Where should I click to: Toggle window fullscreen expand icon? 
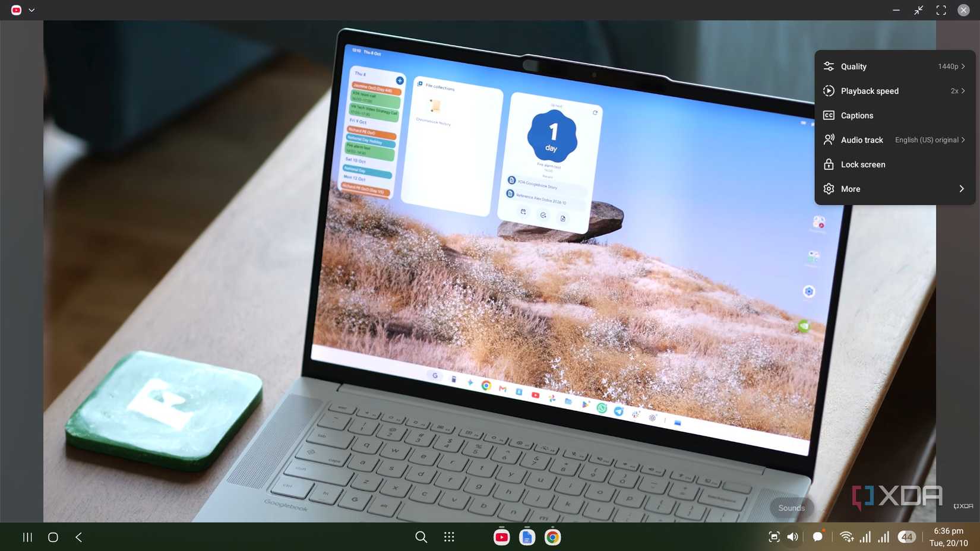tap(941, 10)
